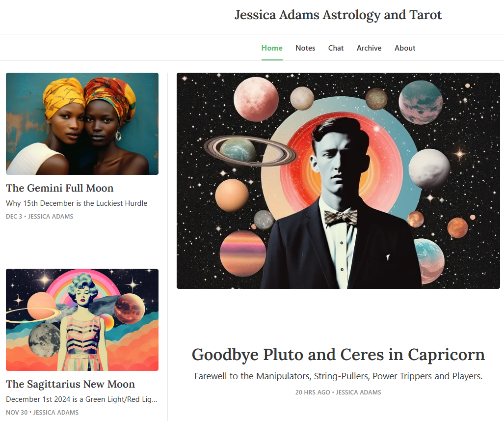The width and height of the screenshot is (504, 421).
Task: Open the Gemini Full Moon post thumbnail
Action: (x=82, y=124)
